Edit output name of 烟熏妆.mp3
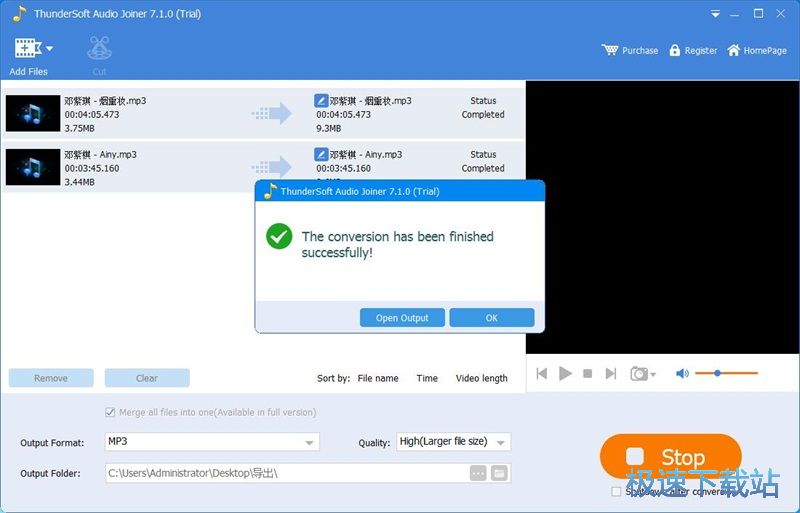This screenshot has height=513, width=800. pyautogui.click(x=321, y=100)
